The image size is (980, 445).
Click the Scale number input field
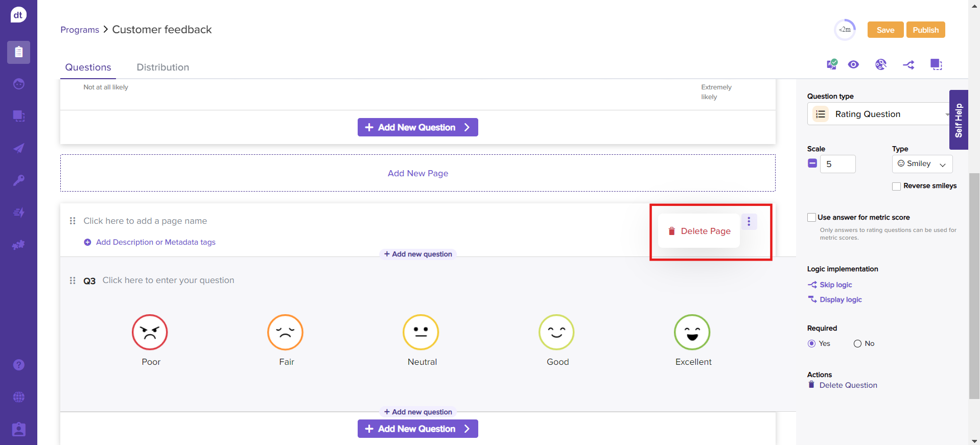[837, 164]
